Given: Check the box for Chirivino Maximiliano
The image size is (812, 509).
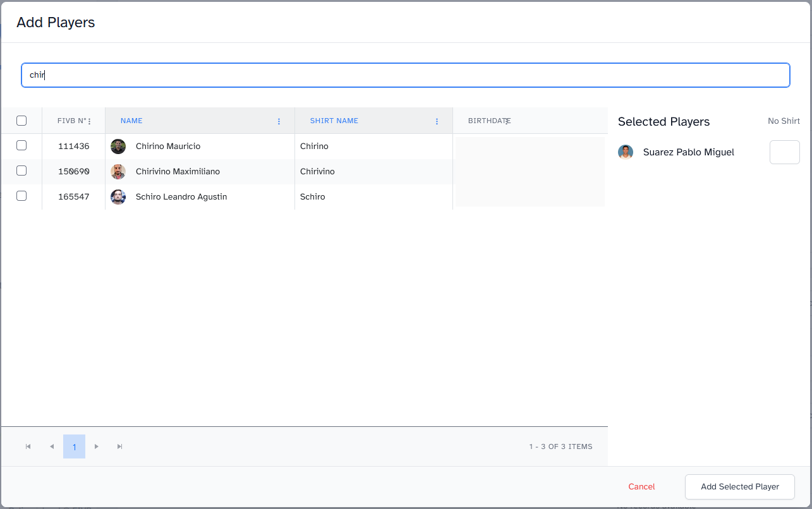Looking at the screenshot, I should 21,171.
